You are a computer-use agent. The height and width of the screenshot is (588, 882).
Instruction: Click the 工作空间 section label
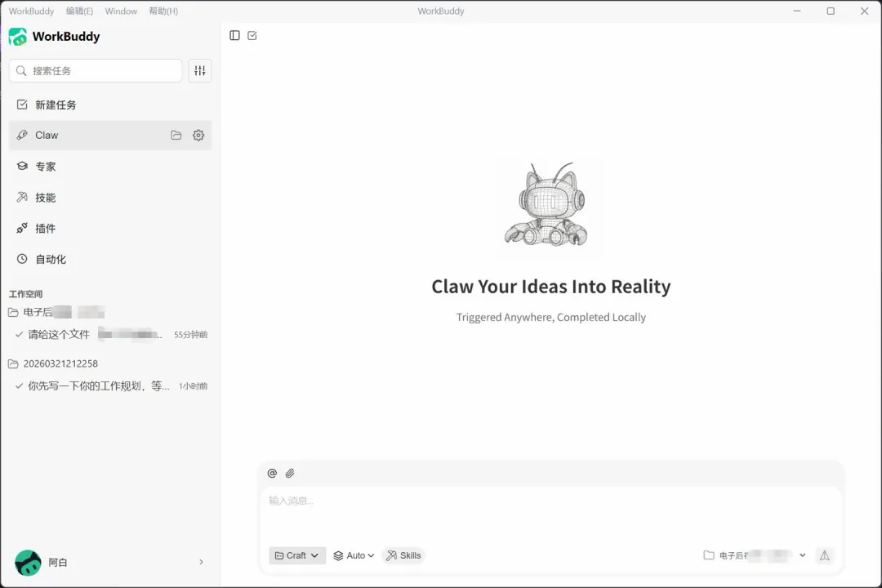tap(26, 294)
